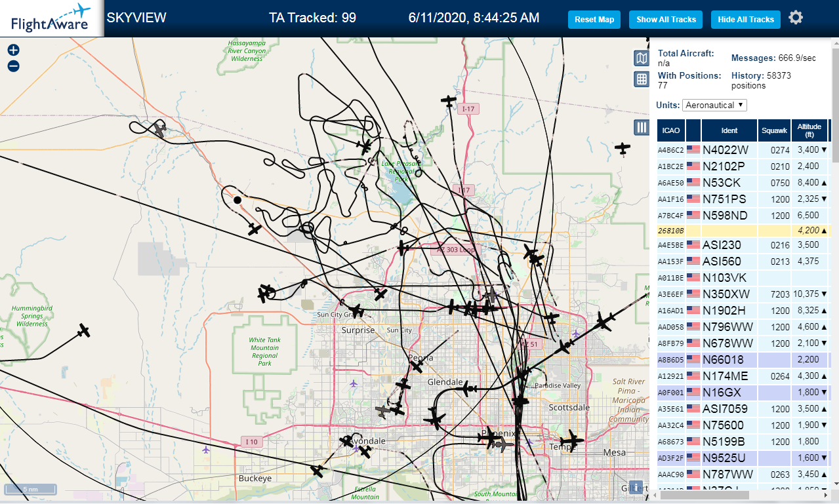
Task: Click Reset Map button
Action: 594,20
